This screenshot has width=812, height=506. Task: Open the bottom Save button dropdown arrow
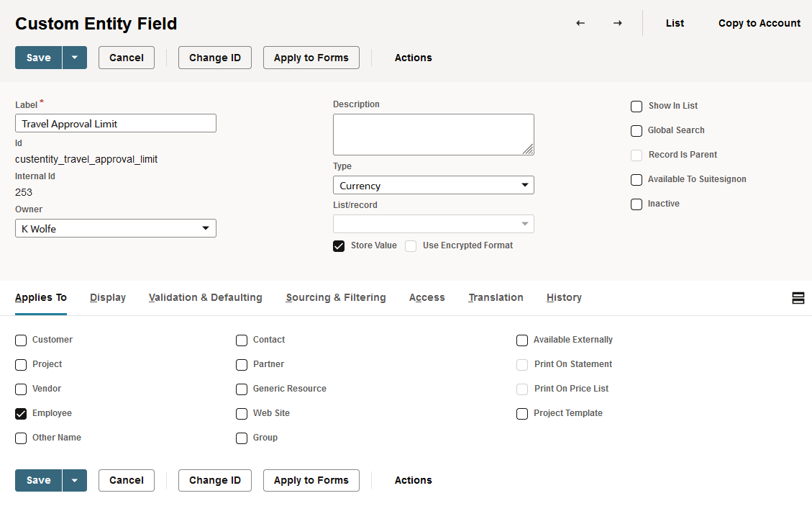click(75, 480)
